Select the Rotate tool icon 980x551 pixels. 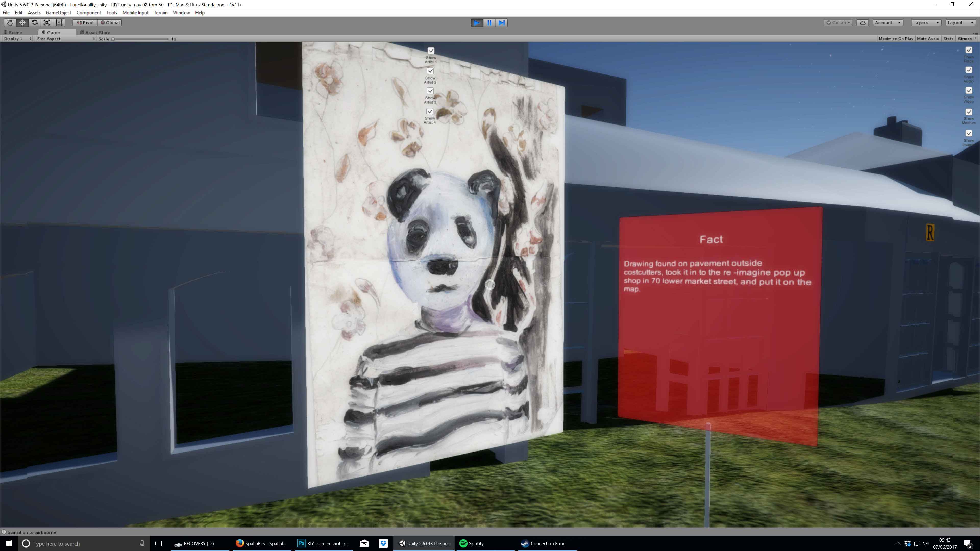(x=35, y=22)
